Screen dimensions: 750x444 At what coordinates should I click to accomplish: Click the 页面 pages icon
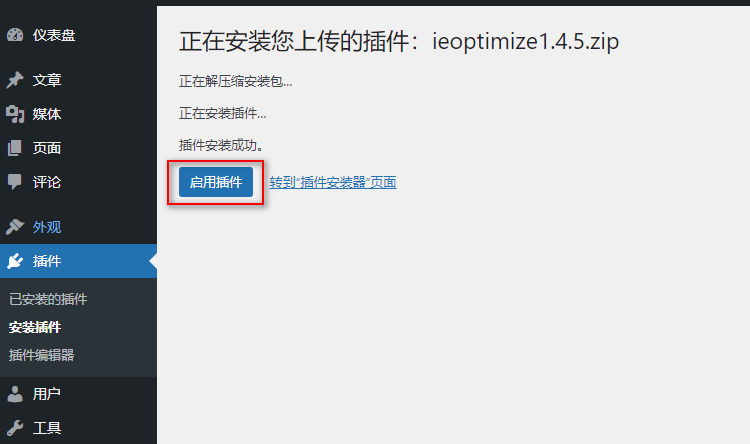click(15, 148)
